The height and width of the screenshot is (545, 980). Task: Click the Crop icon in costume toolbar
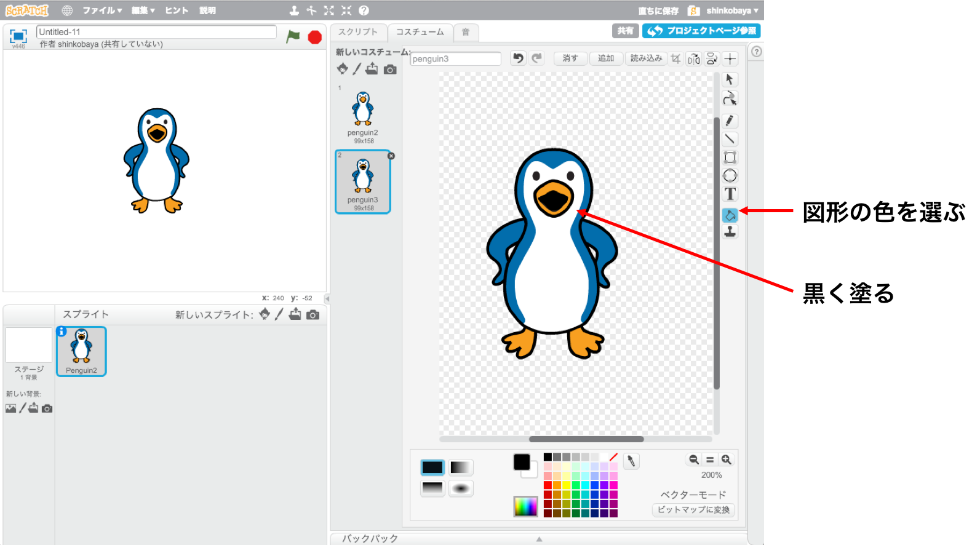676,58
